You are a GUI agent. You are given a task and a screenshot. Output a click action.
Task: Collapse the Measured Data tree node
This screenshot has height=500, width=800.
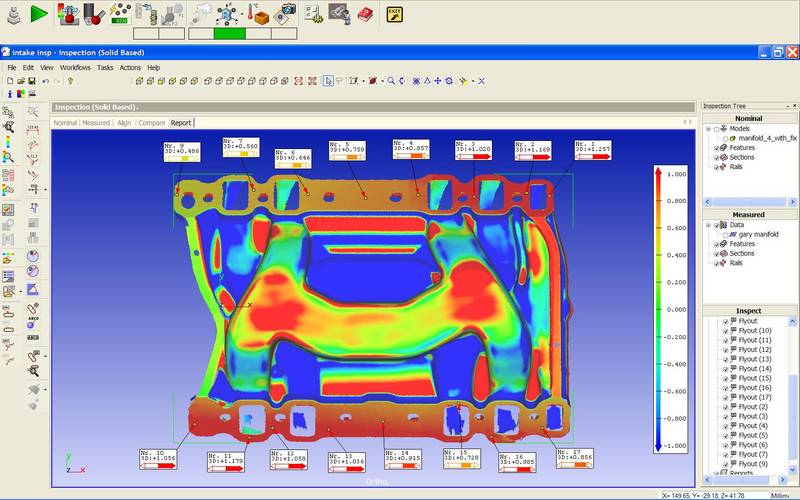coord(709,225)
